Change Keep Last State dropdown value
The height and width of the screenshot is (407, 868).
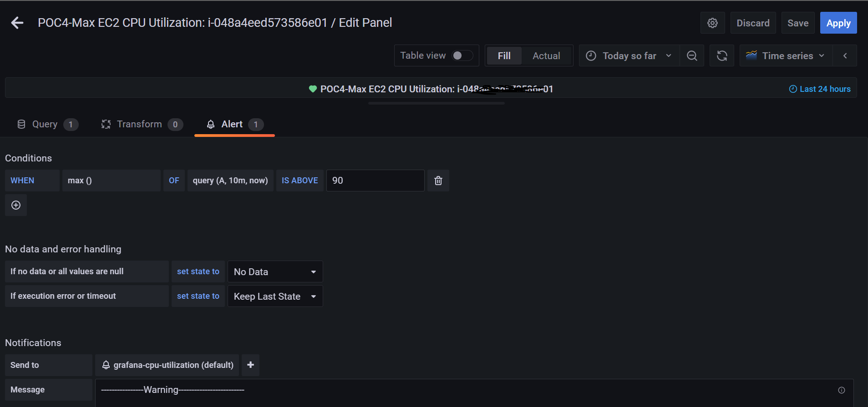coord(275,296)
